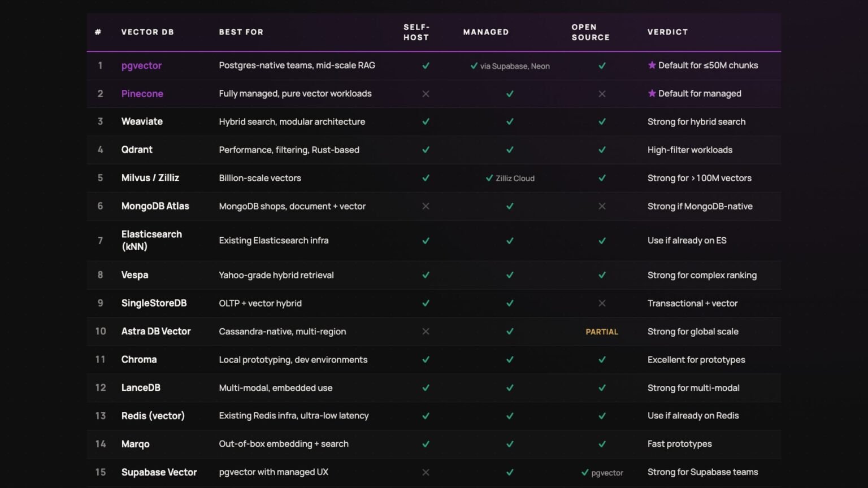Image resolution: width=868 pixels, height=488 pixels.
Task: Click the Zilliz Cloud managed checkmark
Action: click(x=489, y=178)
